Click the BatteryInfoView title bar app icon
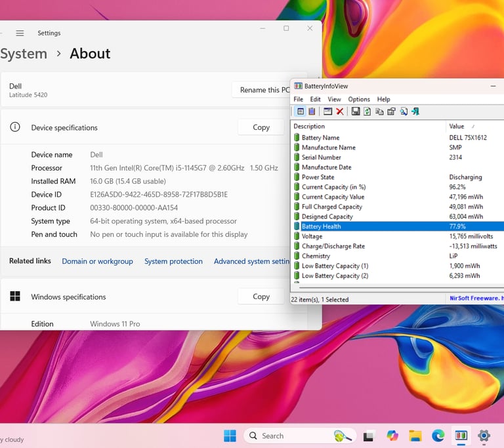 pyautogui.click(x=299, y=86)
